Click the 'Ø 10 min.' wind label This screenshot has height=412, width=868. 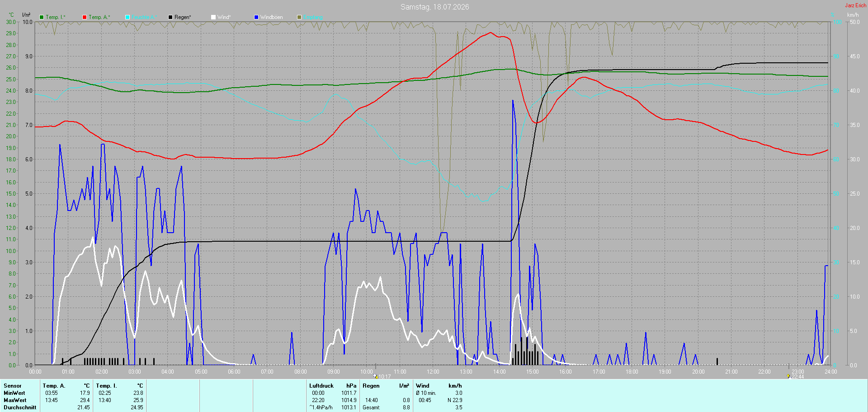426,393
